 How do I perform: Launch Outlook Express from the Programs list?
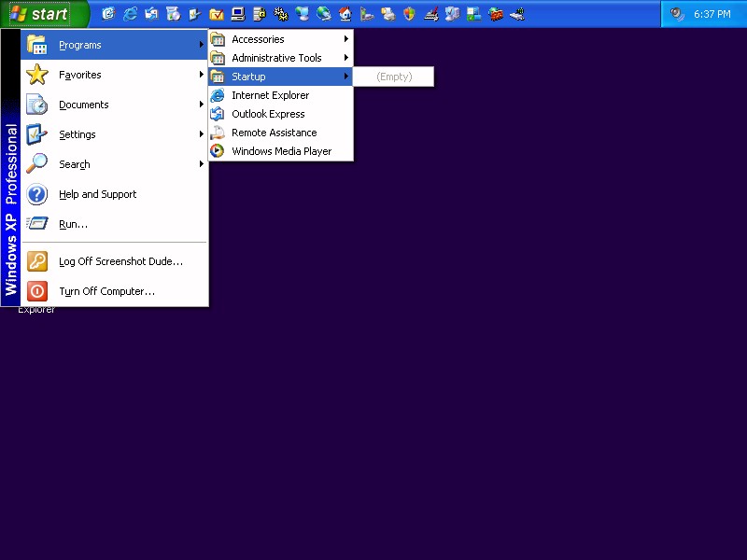[x=268, y=114]
